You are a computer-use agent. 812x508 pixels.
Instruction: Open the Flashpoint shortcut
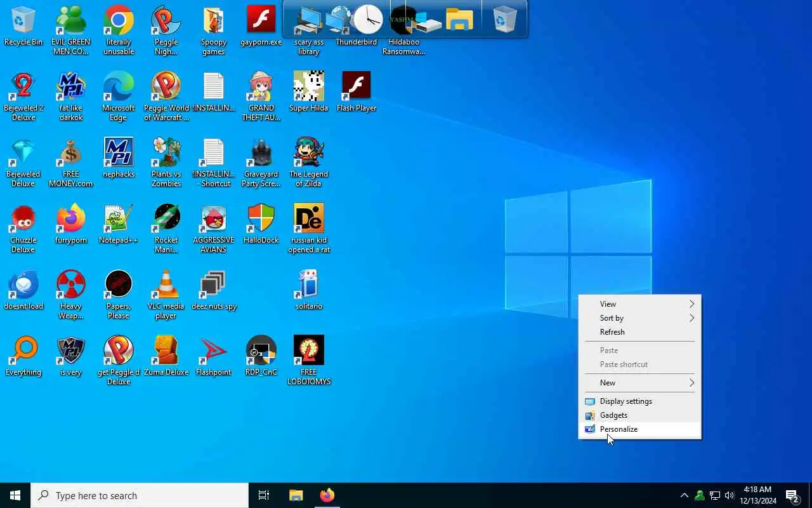click(x=214, y=356)
